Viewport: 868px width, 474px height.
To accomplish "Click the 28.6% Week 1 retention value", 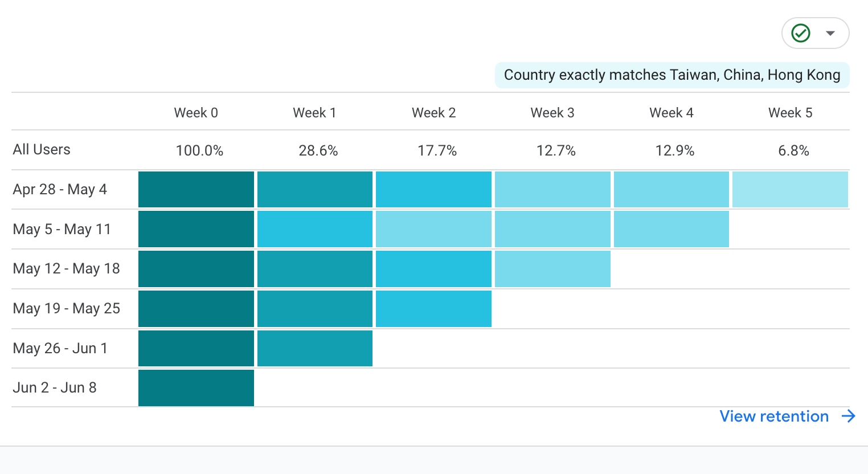I will point(318,150).
